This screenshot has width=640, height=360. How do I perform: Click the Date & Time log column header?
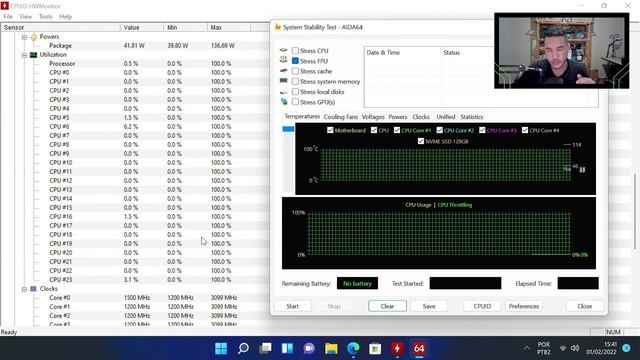coord(403,53)
